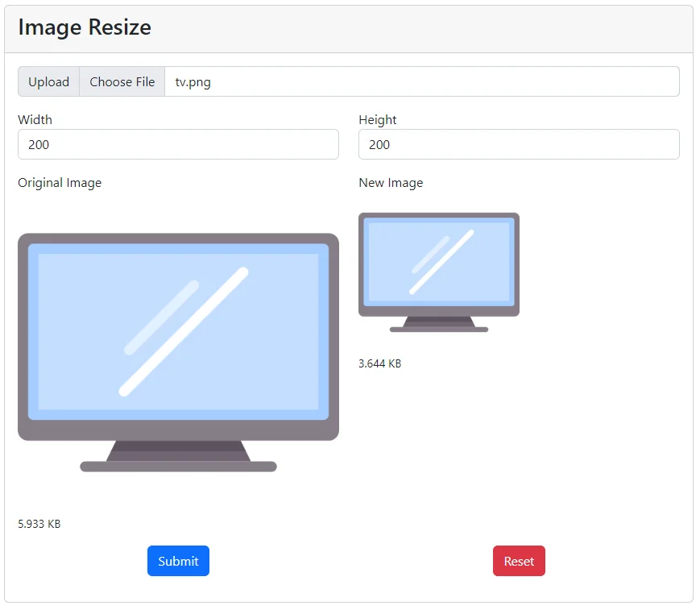Submit the image resize form
The width and height of the screenshot is (700, 610).
tap(178, 561)
